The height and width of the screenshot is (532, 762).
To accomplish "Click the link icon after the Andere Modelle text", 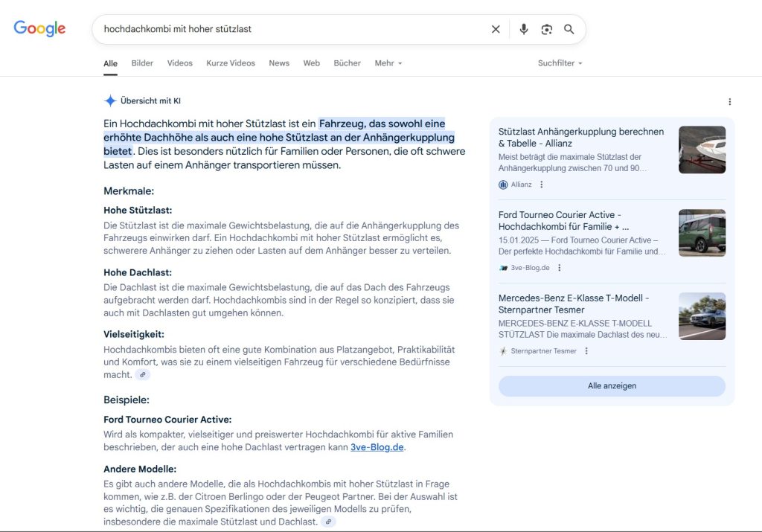I will 327,522.
